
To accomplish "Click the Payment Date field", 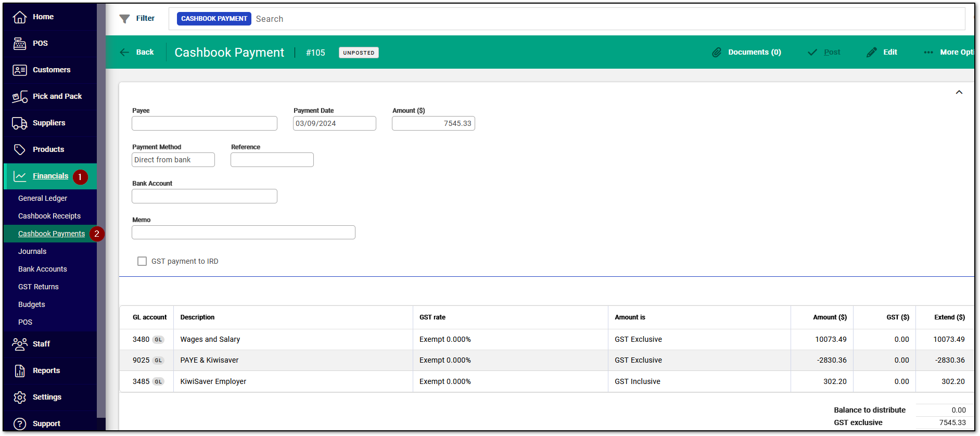I will pos(335,123).
